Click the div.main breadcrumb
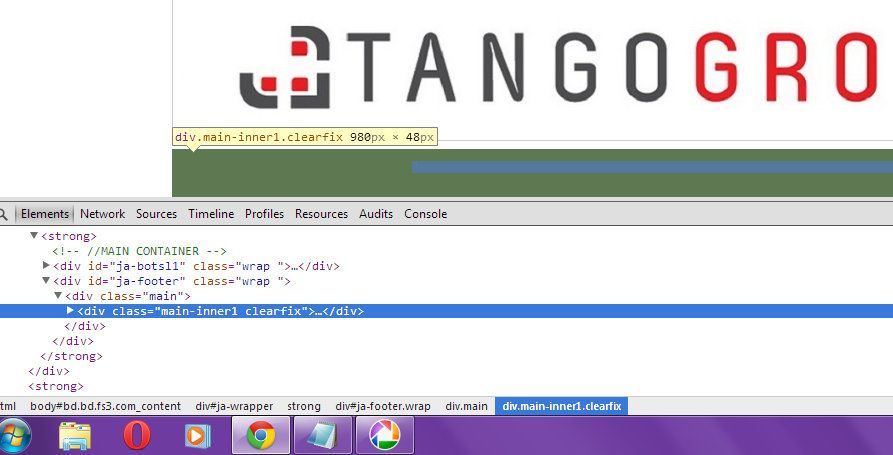The width and height of the screenshot is (893, 455). coord(466,407)
